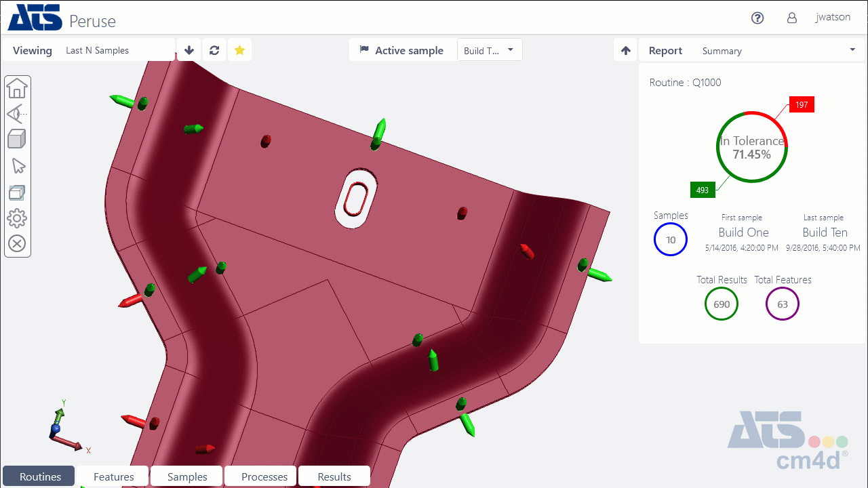The height and width of the screenshot is (488, 868).
Task: Click the up arrow next to Report
Action: pos(626,51)
